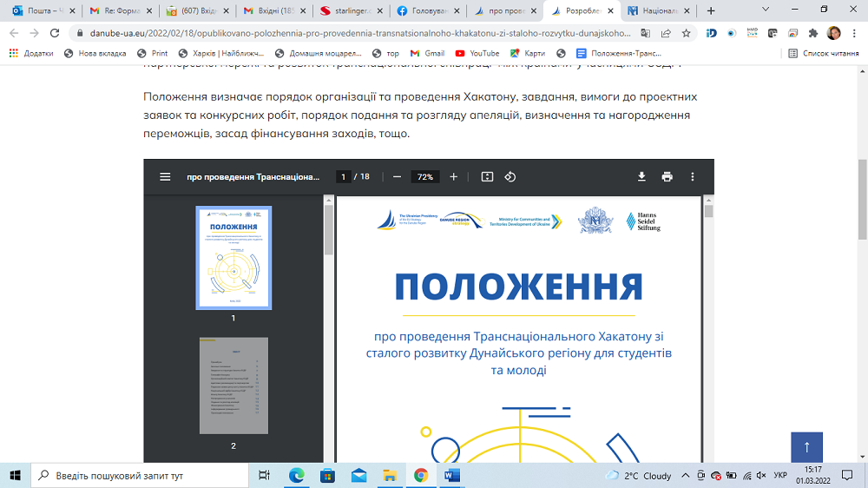Rotate the PDF counterclockwise
Screen dimensions: 868x488
510,176
